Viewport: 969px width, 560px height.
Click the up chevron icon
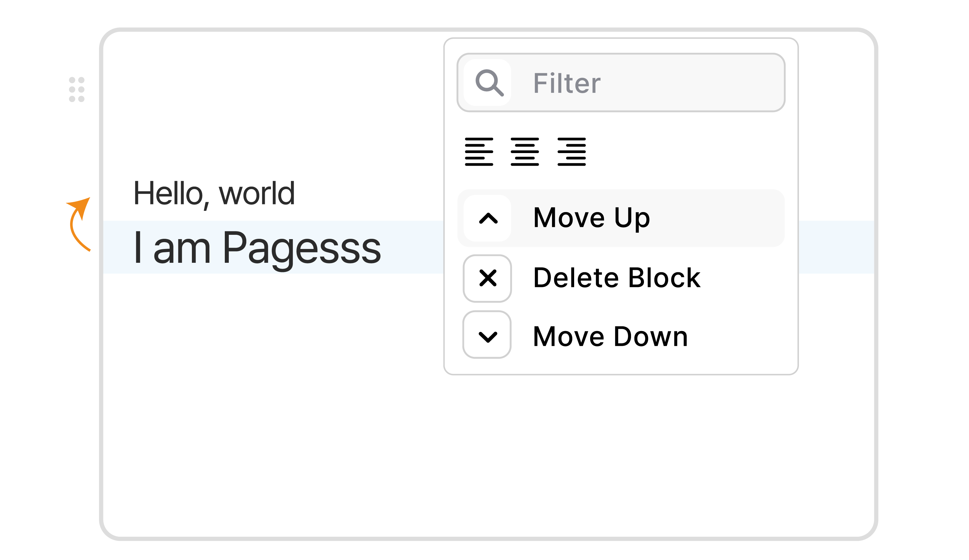[x=488, y=218]
